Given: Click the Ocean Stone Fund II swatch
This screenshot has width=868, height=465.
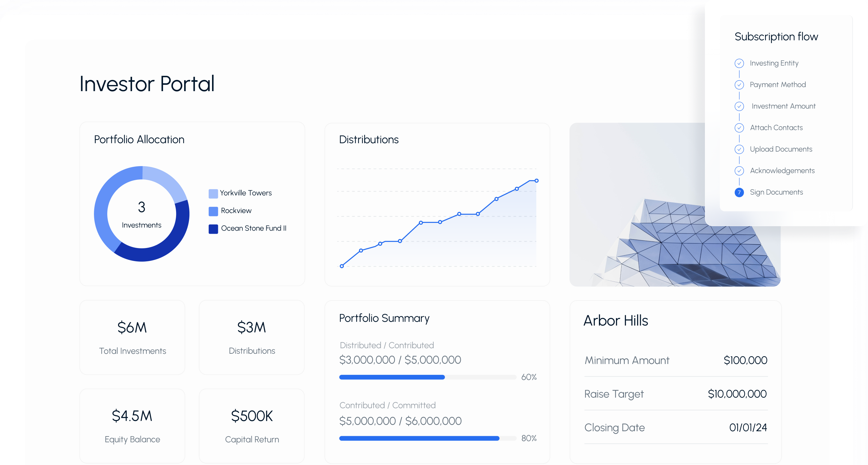Looking at the screenshot, I should pyautogui.click(x=213, y=229).
